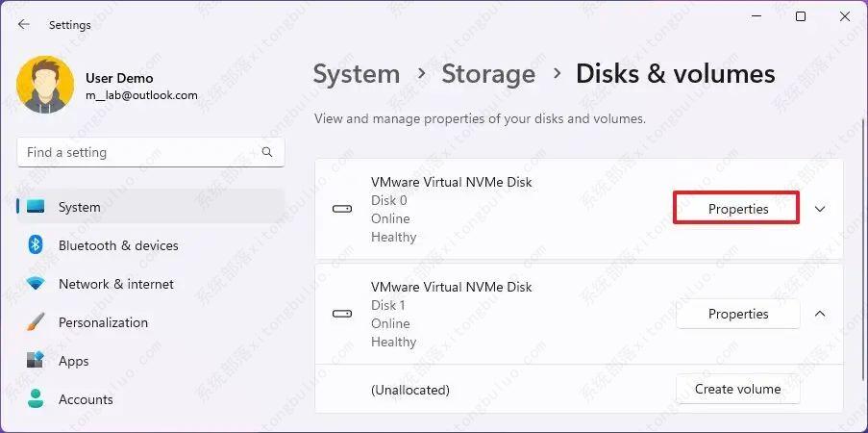Click Create volume for unallocated space
Image resolution: width=868 pixels, height=433 pixels.
(x=737, y=390)
